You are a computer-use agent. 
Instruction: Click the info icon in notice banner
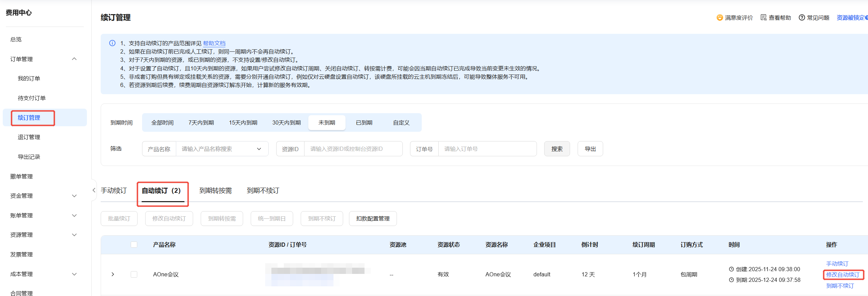[112, 43]
